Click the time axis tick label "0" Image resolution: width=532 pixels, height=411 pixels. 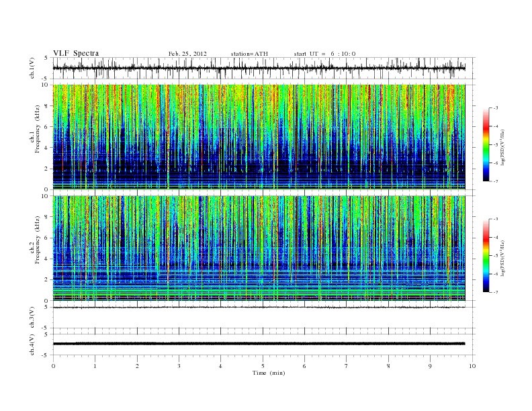click(x=53, y=366)
